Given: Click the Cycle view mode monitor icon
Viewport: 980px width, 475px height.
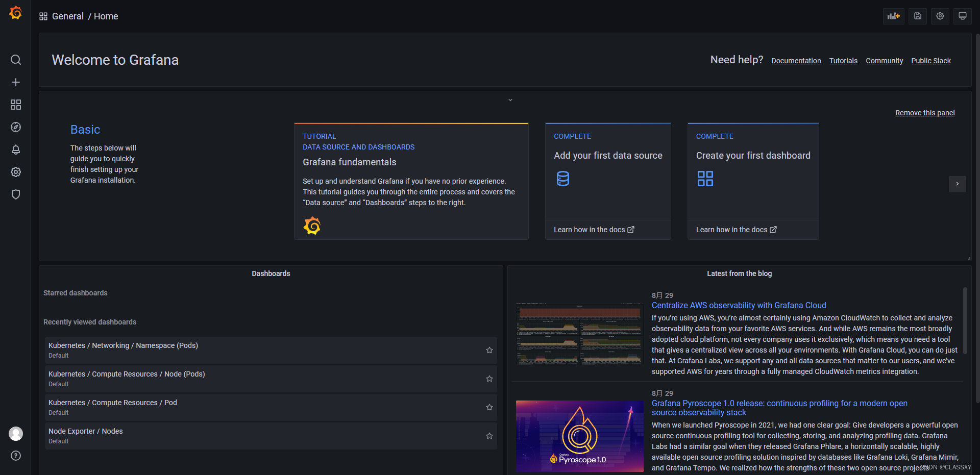Looking at the screenshot, I should (962, 16).
